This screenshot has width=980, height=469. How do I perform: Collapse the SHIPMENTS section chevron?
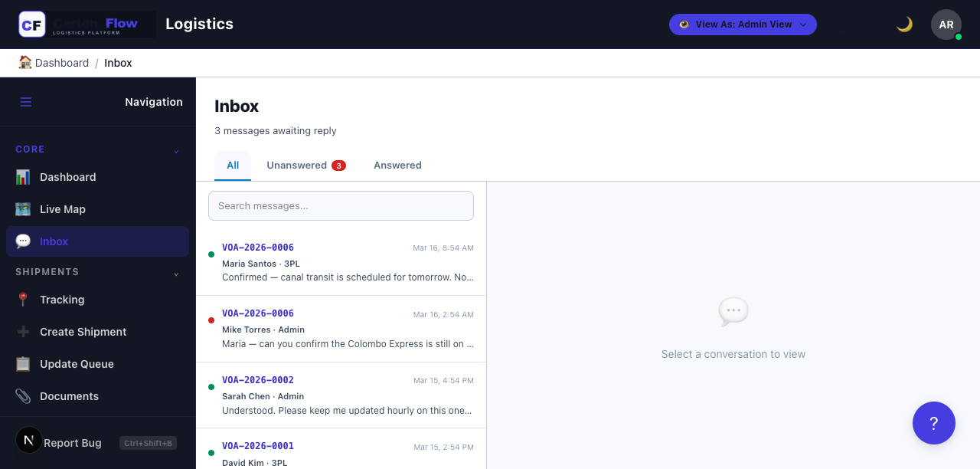[176, 273]
